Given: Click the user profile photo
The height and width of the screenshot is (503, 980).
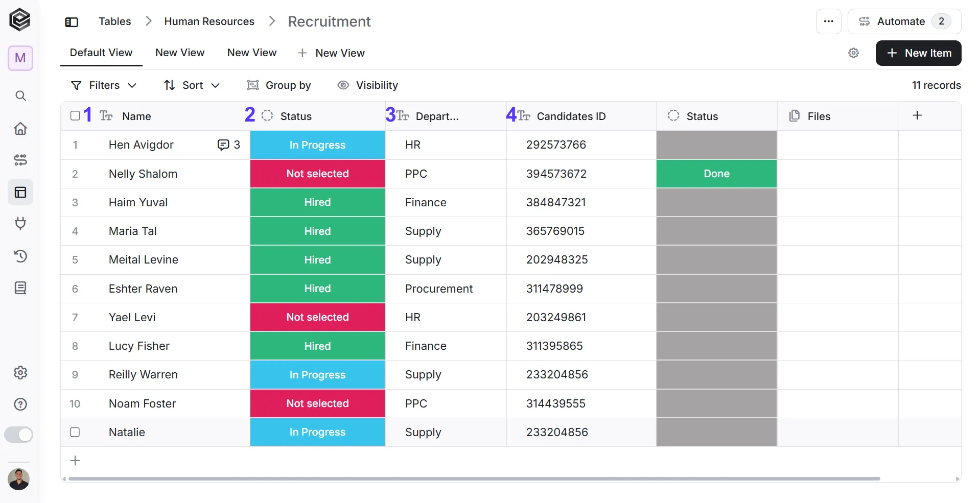Looking at the screenshot, I should point(19,480).
